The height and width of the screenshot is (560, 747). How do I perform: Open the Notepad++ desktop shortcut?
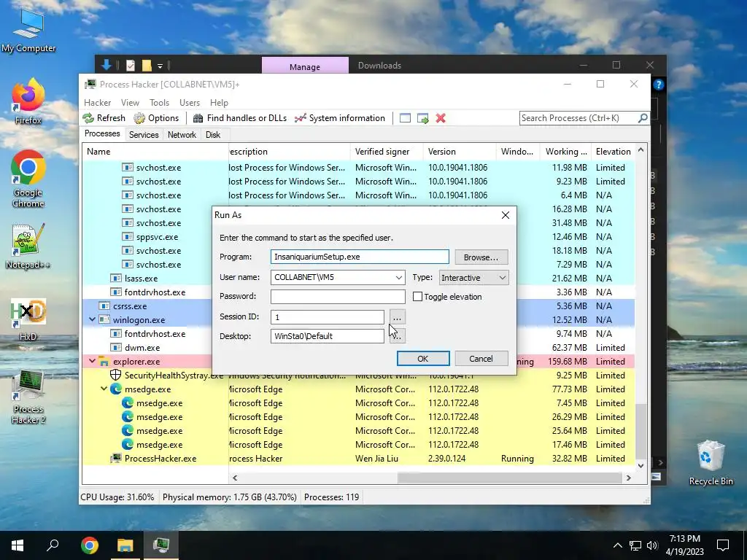click(28, 246)
